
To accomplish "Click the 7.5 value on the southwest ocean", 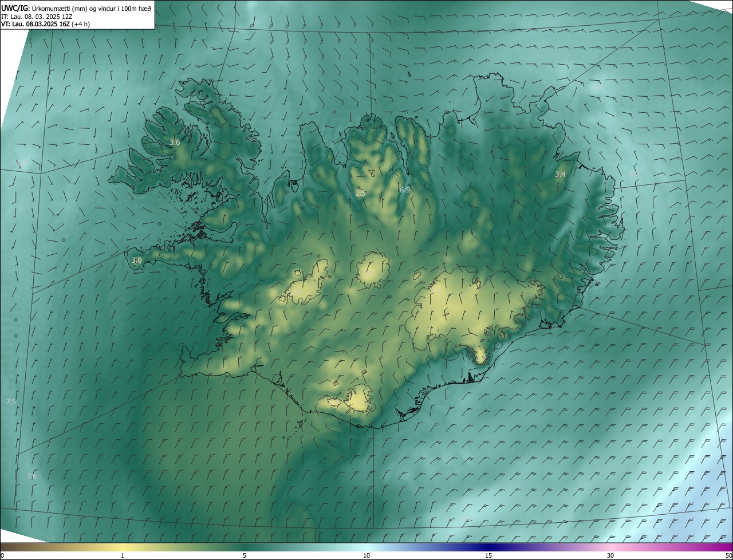I will pyautogui.click(x=11, y=401).
